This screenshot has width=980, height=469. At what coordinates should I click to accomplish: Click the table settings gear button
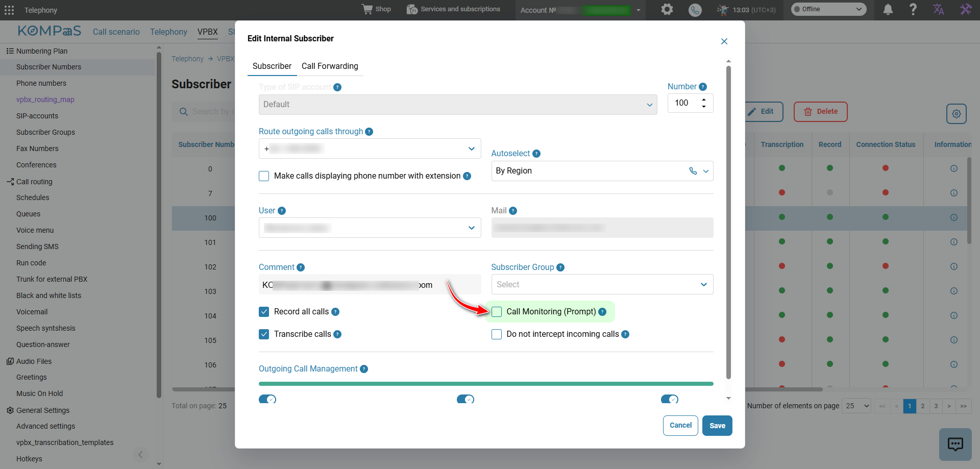click(957, 114)
